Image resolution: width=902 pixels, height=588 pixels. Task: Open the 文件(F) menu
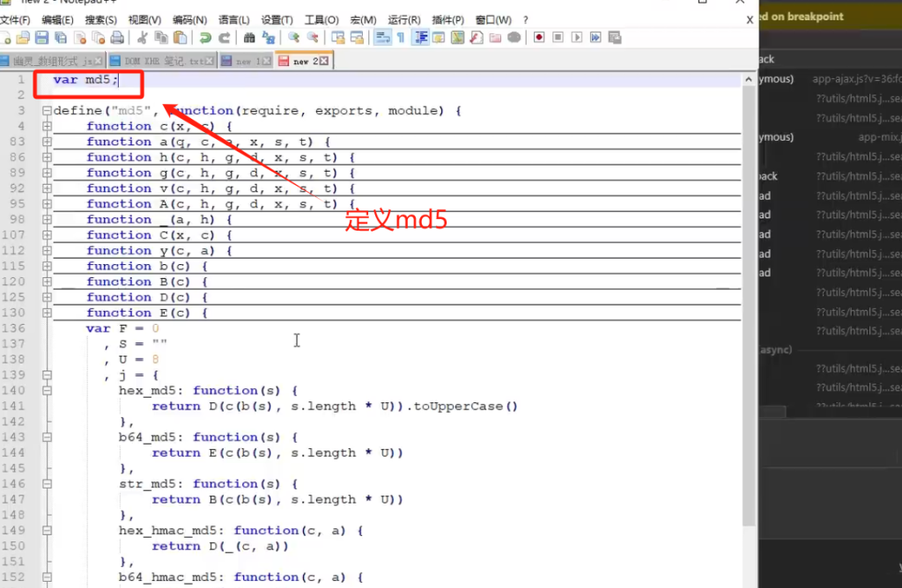(x=15, y=20)
